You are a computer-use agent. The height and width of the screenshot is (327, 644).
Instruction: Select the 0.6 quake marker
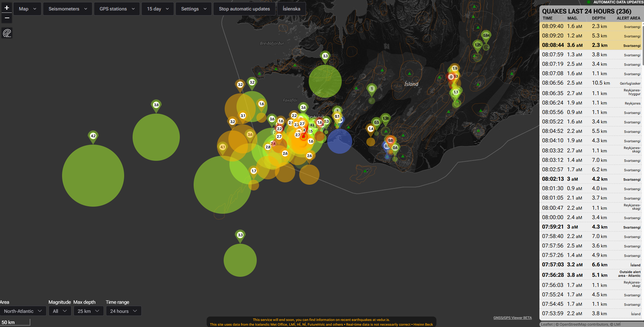click(x=395, y=148)
